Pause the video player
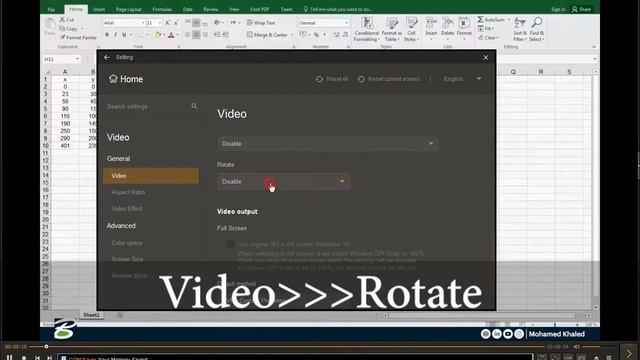640x360 pixels. (9, 357)
